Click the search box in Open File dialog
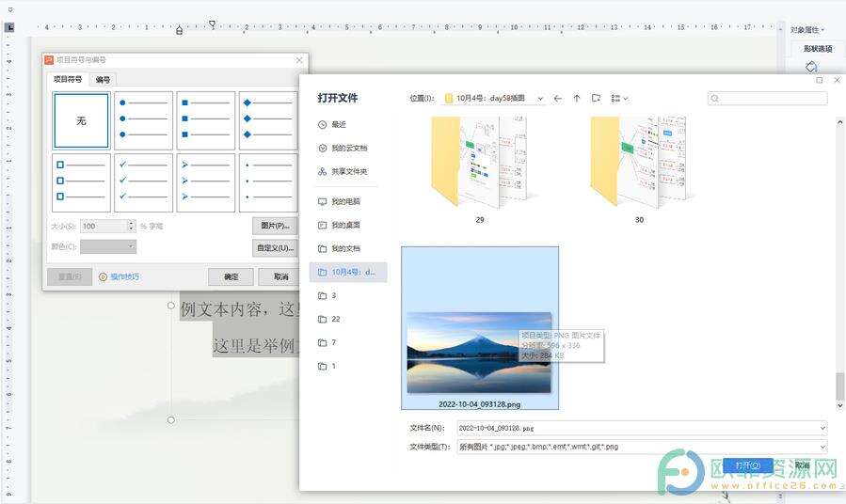 pos(767,98)
